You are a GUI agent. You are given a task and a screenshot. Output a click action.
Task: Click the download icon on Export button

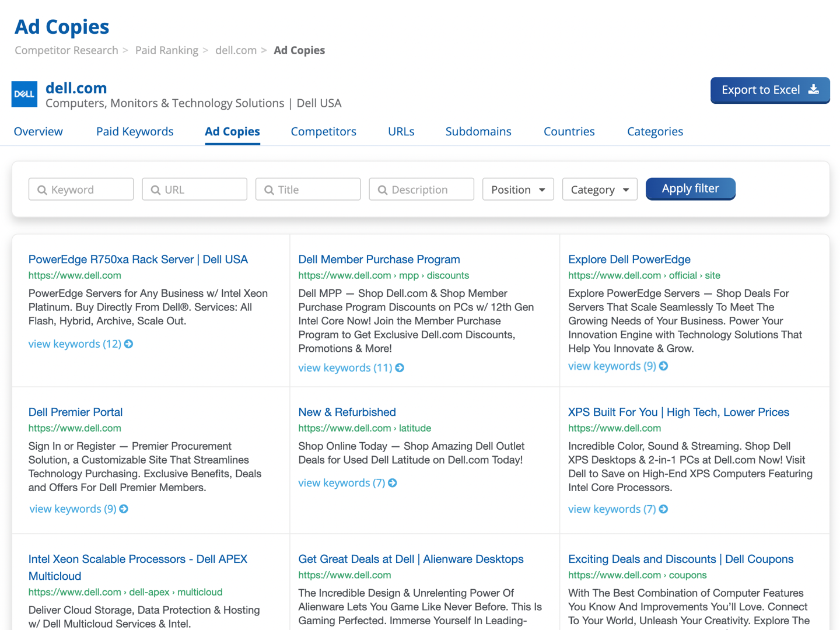[x=814, y=89]
